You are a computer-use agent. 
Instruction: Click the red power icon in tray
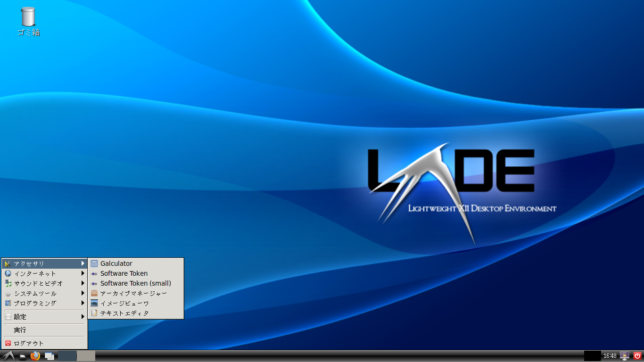point(637,356)
